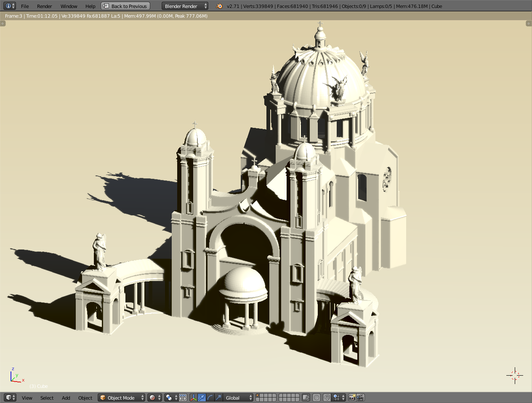Click the Back to Previous button
Screen dimensions: 532x403
point(125,6)
